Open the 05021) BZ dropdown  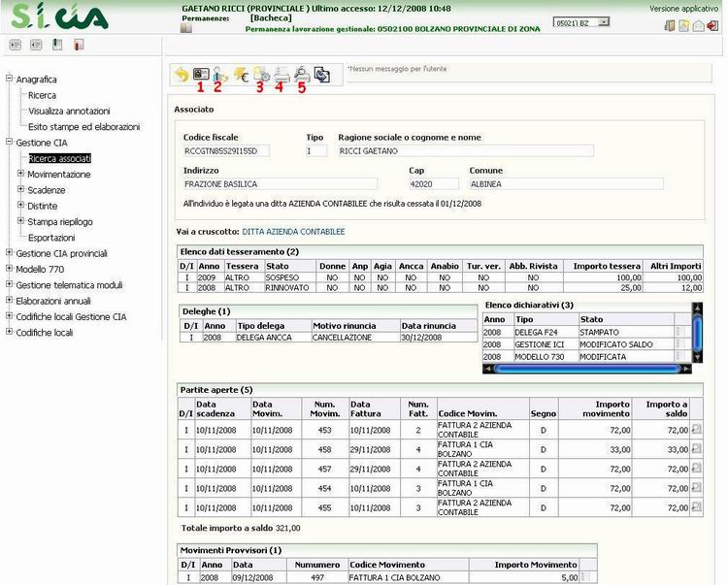581,22
